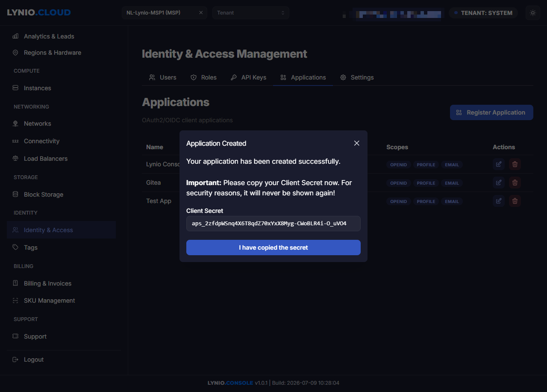Click the Analytics & Leads chart icon

pyautogui.click(x=15, y=36)
